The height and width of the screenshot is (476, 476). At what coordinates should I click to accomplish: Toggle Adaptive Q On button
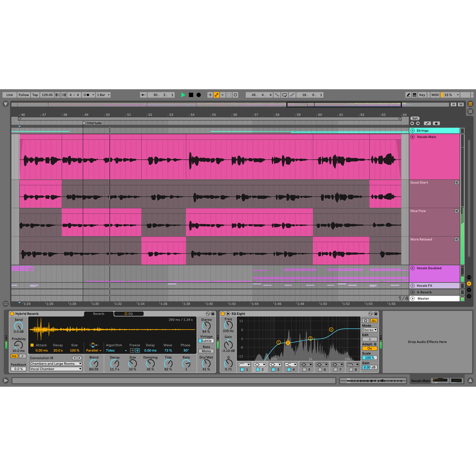point(369,348)
